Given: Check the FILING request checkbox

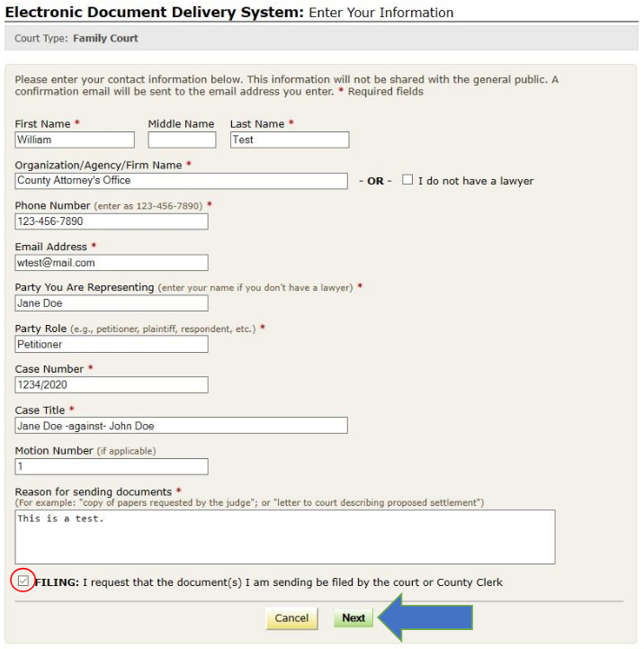Looking at the screenshot, I should coord(22,581).
